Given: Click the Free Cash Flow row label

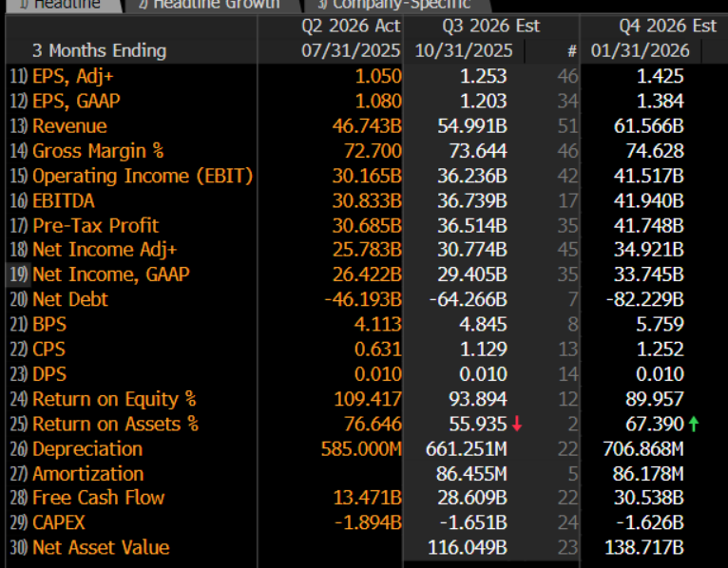Looking at the screenshot, I should coord(98,498).
